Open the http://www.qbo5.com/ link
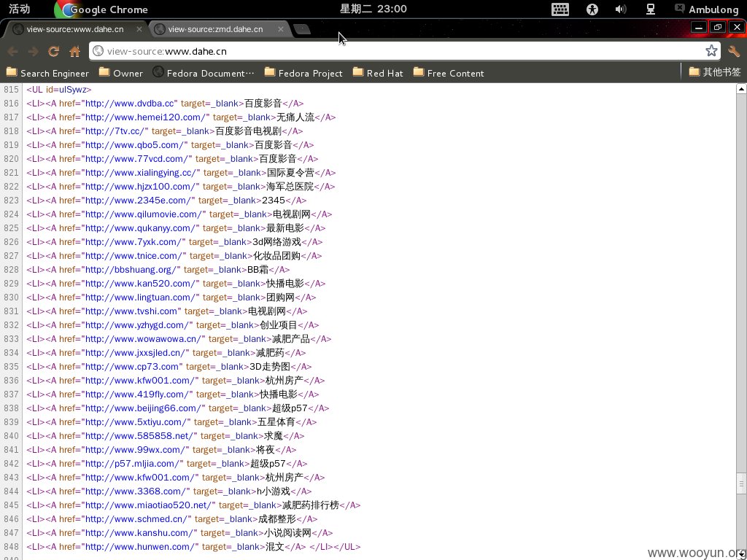Viewport: 747px width, 560px height. (135, 145)
